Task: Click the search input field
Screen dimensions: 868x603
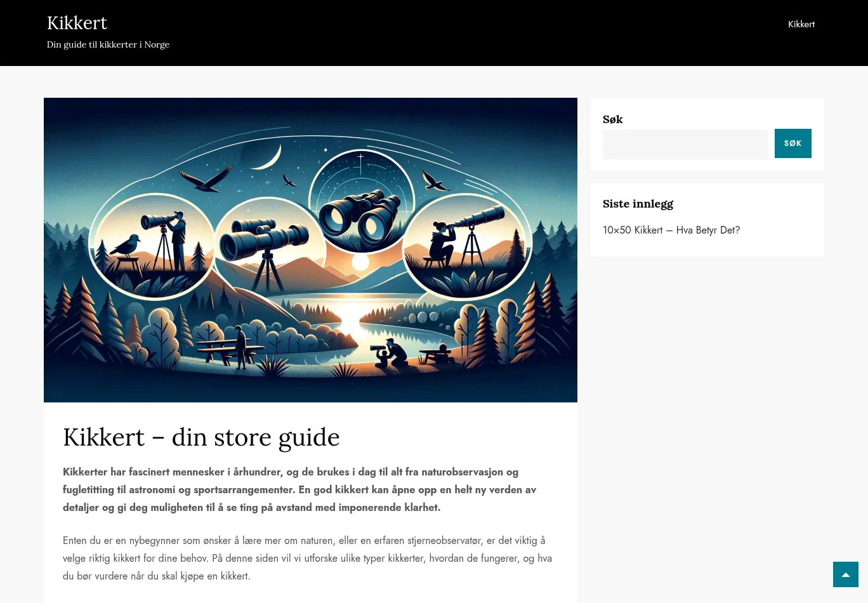Action: pyautogui.click(x=685, y=143)
